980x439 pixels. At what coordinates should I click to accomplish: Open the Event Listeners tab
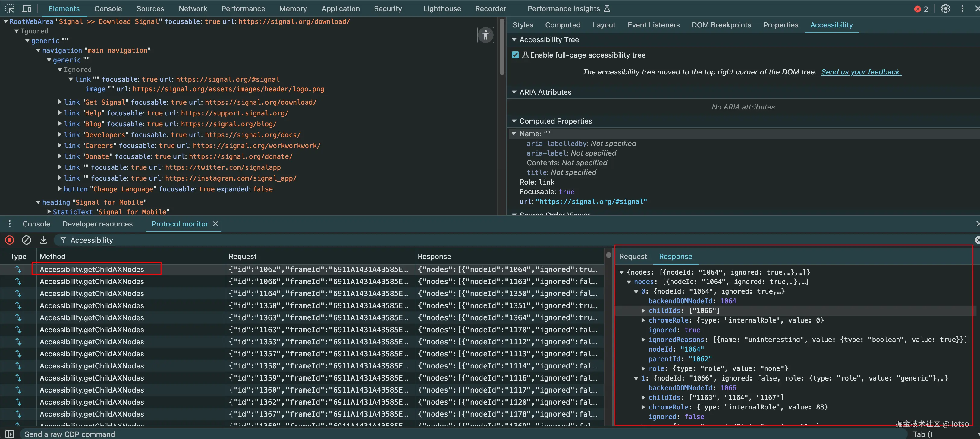[x=653, y=25]
